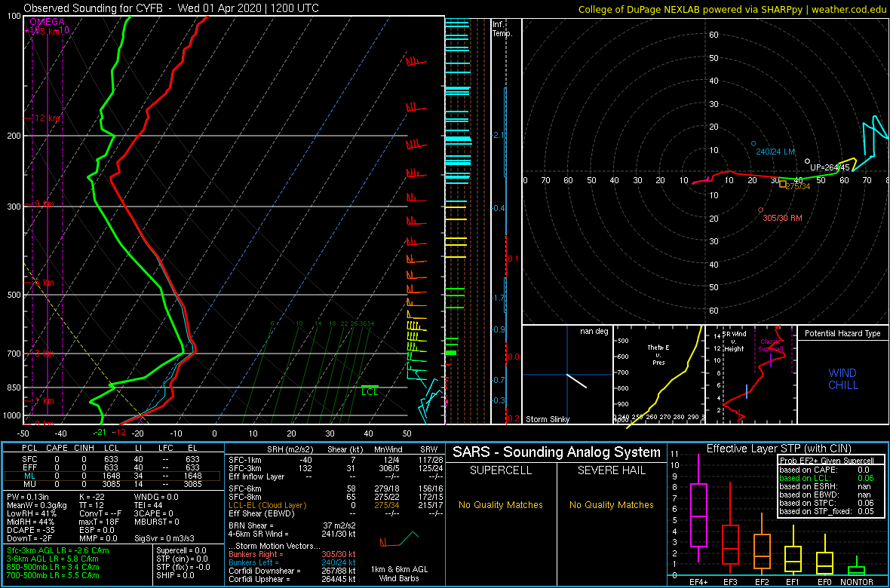
Task: Select the 6 km height marker
Action: (x=43, y=283)
